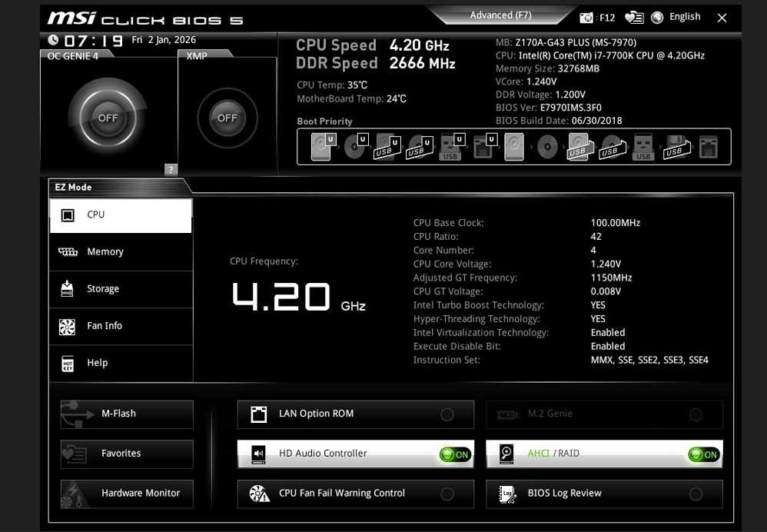Click the MotherBoard Temp 24°C reading
Image resolution: width=767 pixels, height=532 pixels.
tap(351, 99)
